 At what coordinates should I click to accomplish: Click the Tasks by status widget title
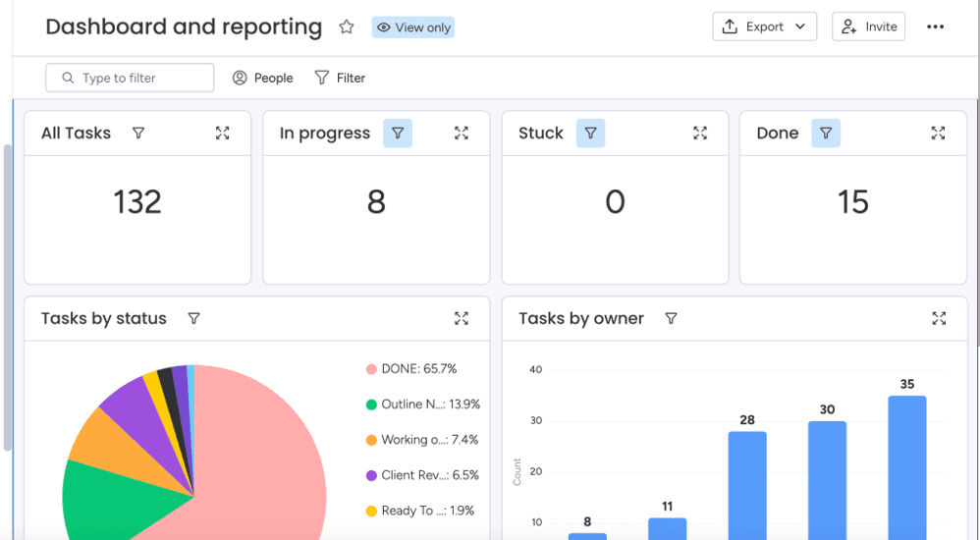[x=104, y=319]
